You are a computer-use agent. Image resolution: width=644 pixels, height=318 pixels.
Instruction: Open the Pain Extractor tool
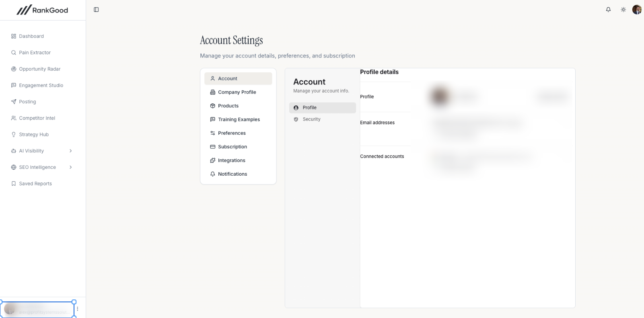(x=35, y=53)
